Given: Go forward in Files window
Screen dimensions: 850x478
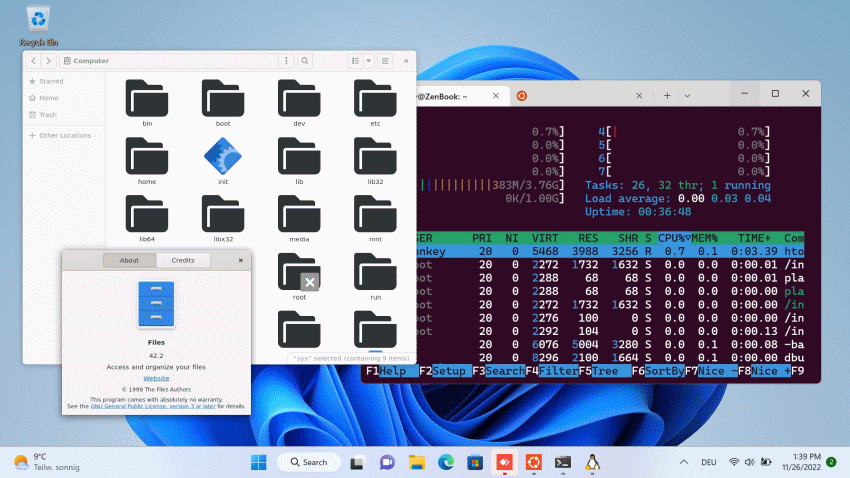Looking at the screenshot, I should [48, 61].
